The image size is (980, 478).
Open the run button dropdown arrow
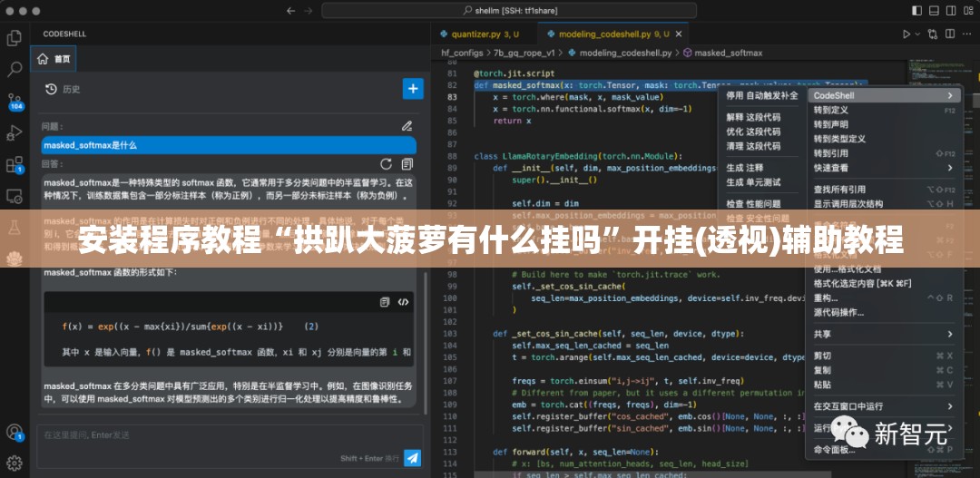pos(917,34)
